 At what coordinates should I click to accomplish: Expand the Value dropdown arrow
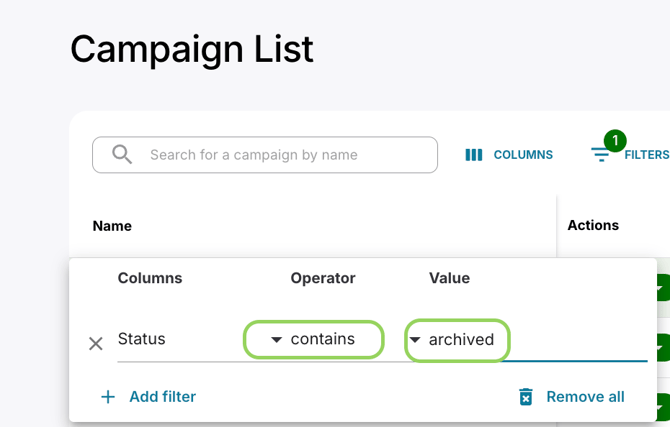point(415,340)
